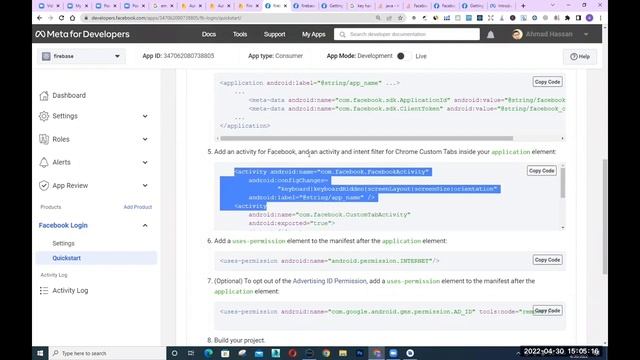The height and width of the screenshot is (360, 640).
Task: Open the Tools menu
Action: click(240, 34)
